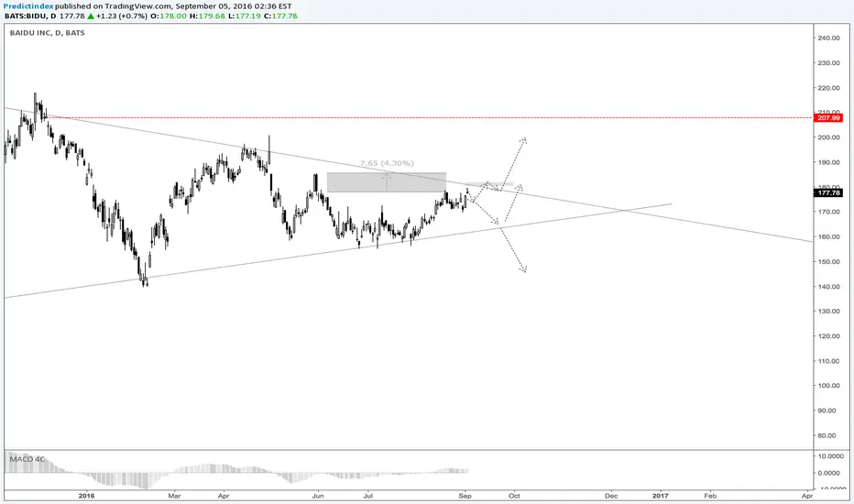
Task: Click the open price O:178.00
Action: coord(169,16)
